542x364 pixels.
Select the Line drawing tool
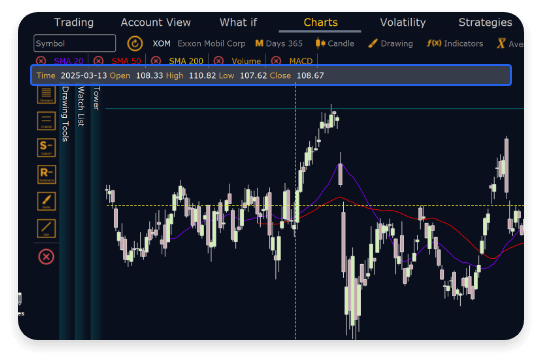46,228
